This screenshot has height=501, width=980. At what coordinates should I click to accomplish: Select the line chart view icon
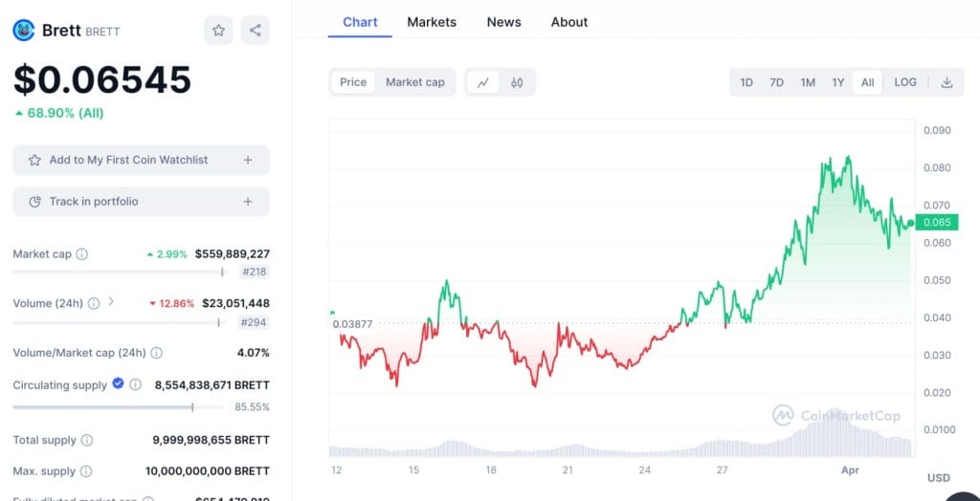482,82
